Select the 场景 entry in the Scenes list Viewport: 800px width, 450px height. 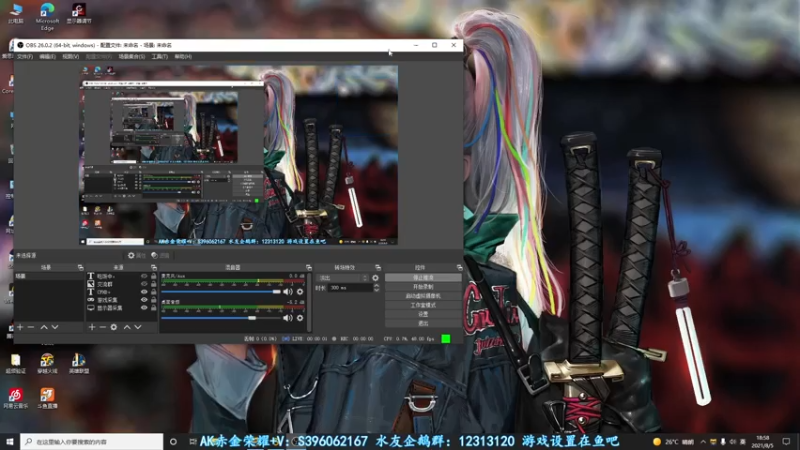tap(48, 276)
